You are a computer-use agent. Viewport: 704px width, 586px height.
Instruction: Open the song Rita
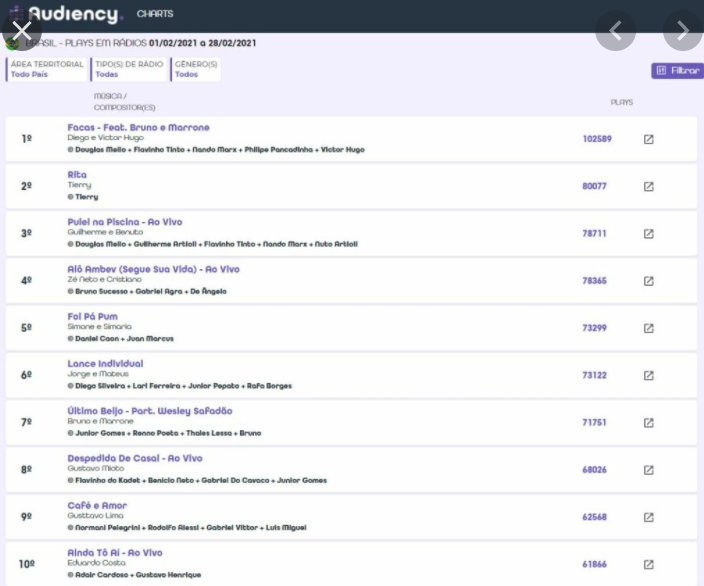click(x=77, y=175)
